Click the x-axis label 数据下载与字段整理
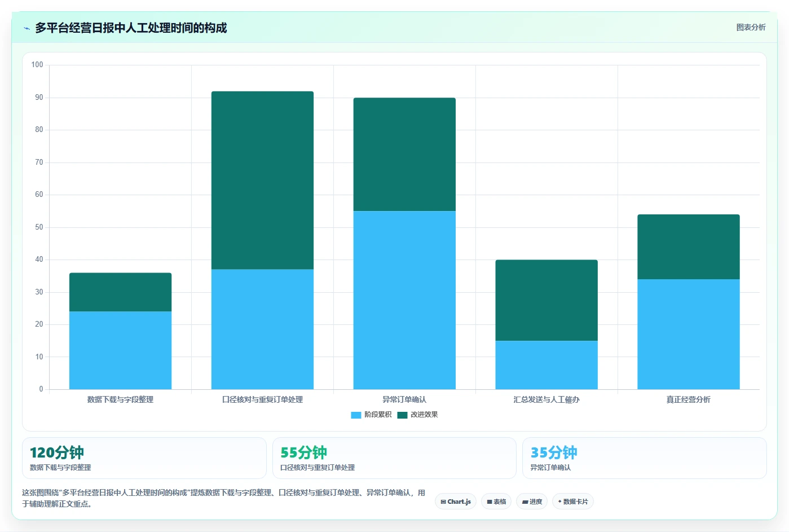Screen dimensions: 789x532 120,399
